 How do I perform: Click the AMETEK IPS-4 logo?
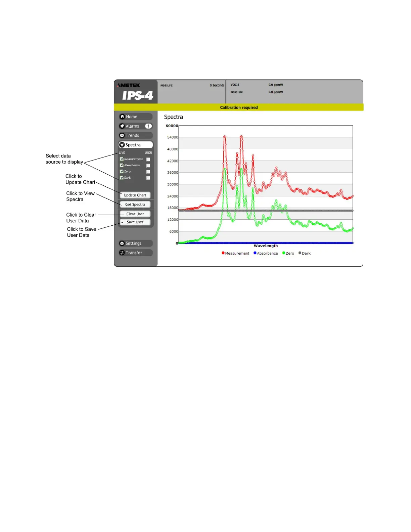pos(135,92)
